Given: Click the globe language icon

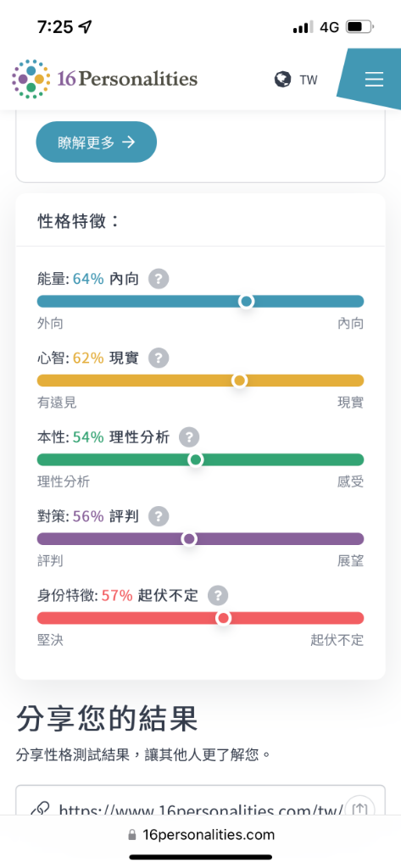Looking at the screenshot, I should 282,80.
